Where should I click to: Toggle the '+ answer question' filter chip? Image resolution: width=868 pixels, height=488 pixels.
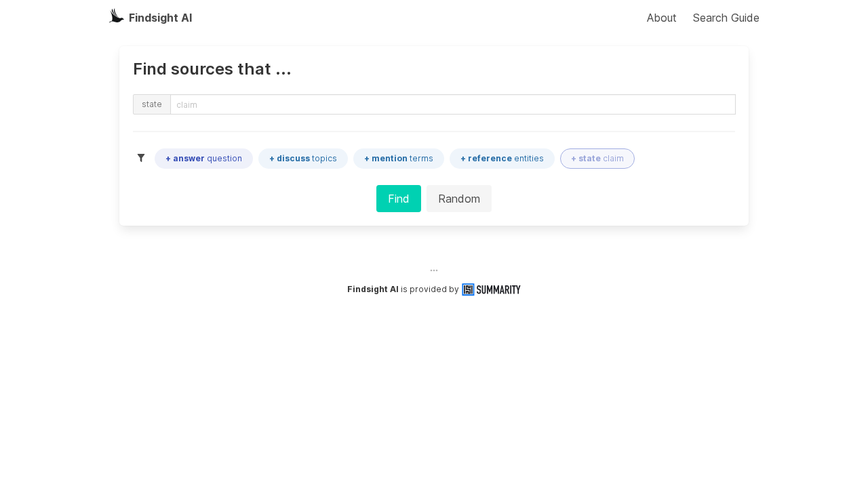(x=203, y=158)
